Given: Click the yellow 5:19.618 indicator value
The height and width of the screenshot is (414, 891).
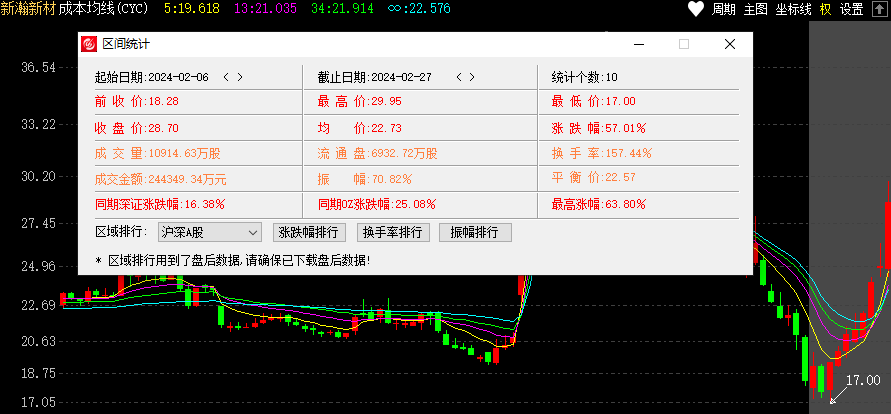Looking at the screenshot, I should [x=192, y=8].
